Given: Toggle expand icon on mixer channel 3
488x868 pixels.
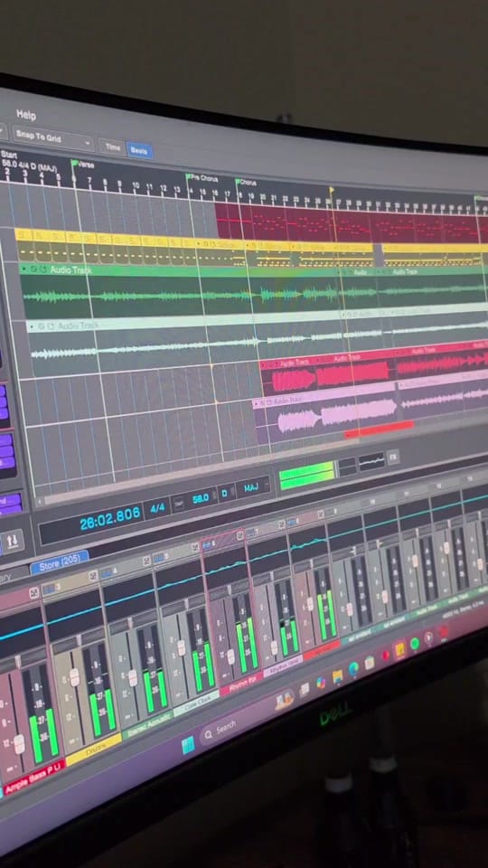Looking at the screenshot, I should [x=93, y=576].
